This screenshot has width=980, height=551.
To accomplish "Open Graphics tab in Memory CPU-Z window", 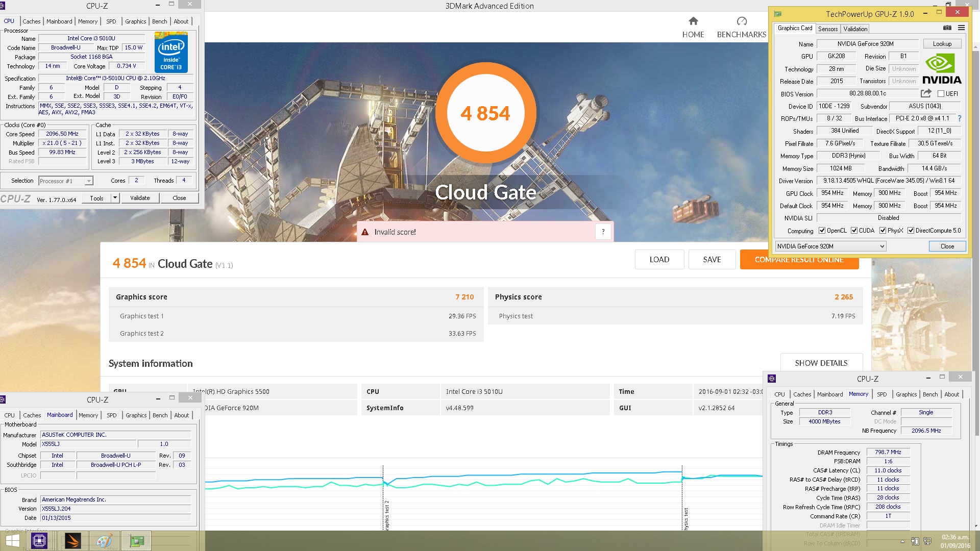I will point(906,394).
